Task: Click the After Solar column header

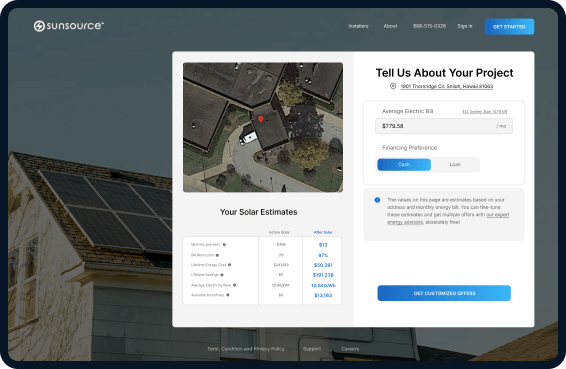Action: click(x=323, y=232)
